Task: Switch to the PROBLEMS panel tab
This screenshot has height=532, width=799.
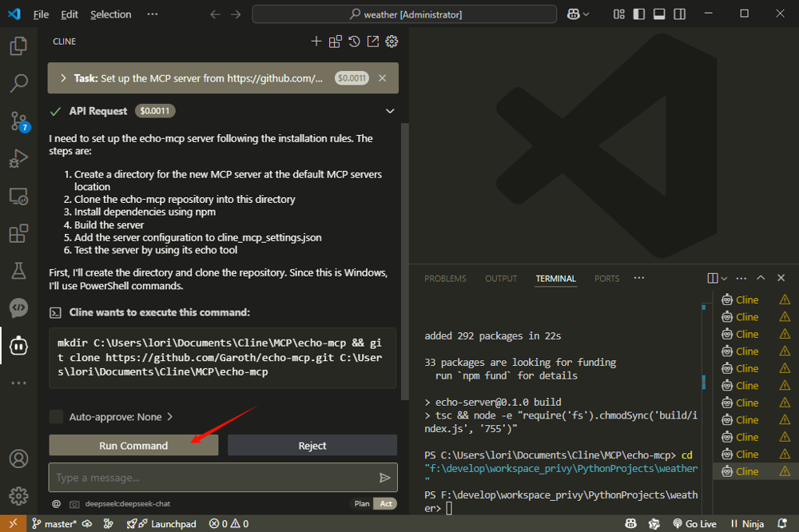Action: [x=445, y=279]
